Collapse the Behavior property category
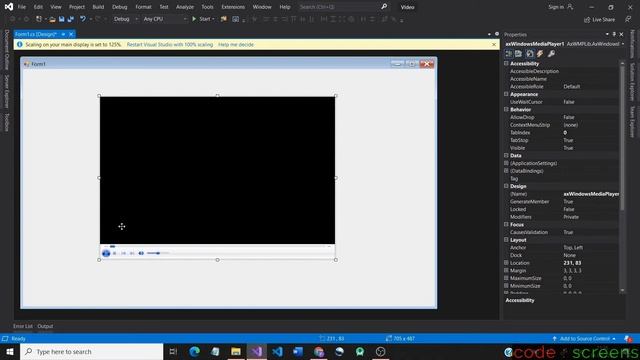This screenshot has height=360, width=640. (x=506, y=109)
